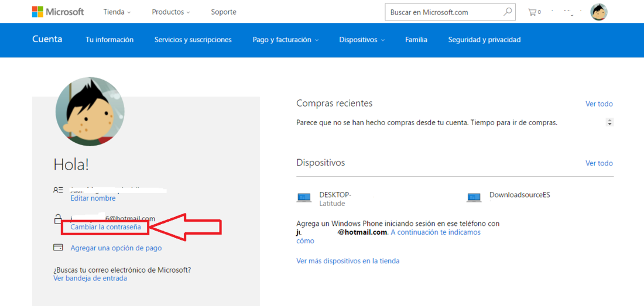644x306 pixels.
Task: Click Ver todo for Compras recientes
Action: pyautogui.click(x=600, y=104)
